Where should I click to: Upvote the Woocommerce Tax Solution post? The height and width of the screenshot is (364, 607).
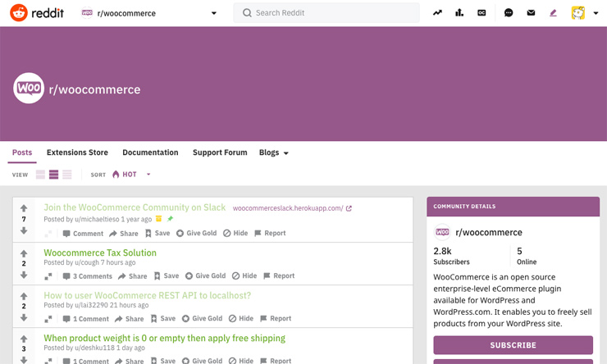(x=24, y=253)
